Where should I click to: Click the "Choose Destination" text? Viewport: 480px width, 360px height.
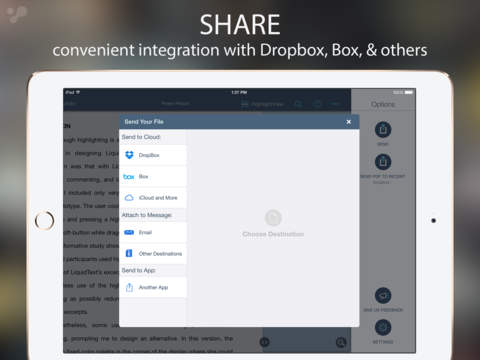(x=273, y=234)
